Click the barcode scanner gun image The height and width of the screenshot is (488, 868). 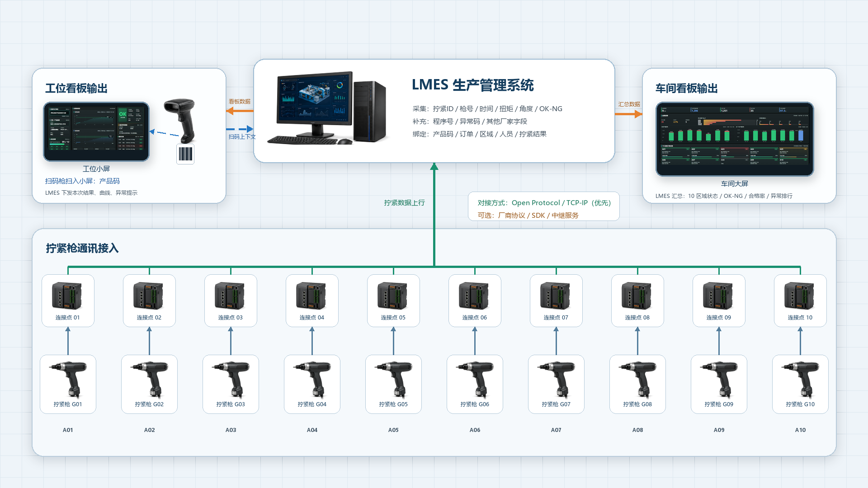point(181,121)
